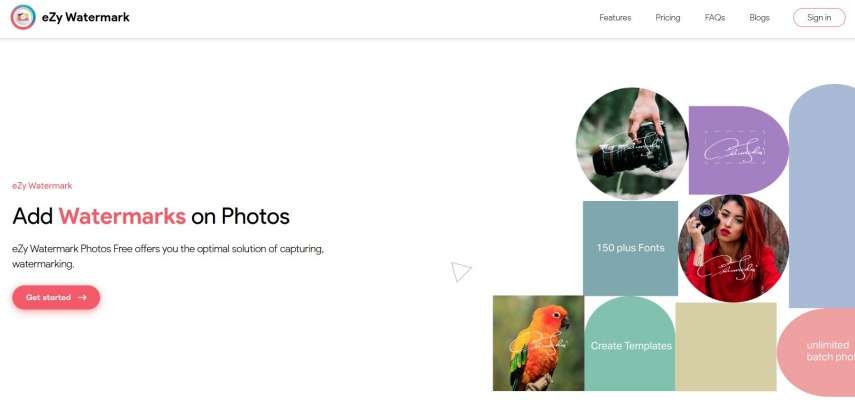This screenshot has height=411, width=855.
Task: Click the Get started button
Action: pos(56,297)
